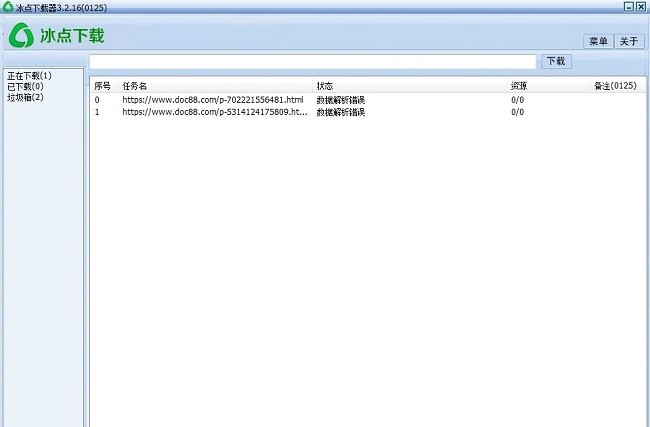Open the 菜单 menu
The width and height of the screenshot is (650, 427).
pos(598,41)
